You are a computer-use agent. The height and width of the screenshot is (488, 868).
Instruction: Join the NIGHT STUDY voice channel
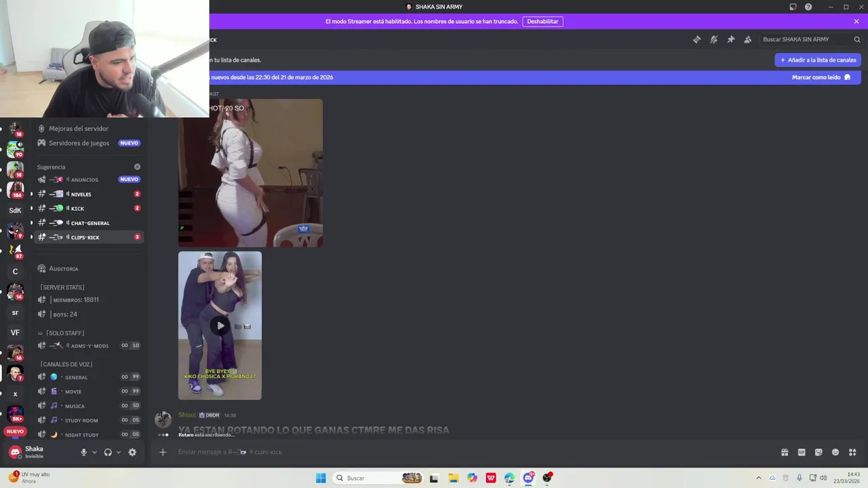[x=90, y=434]
